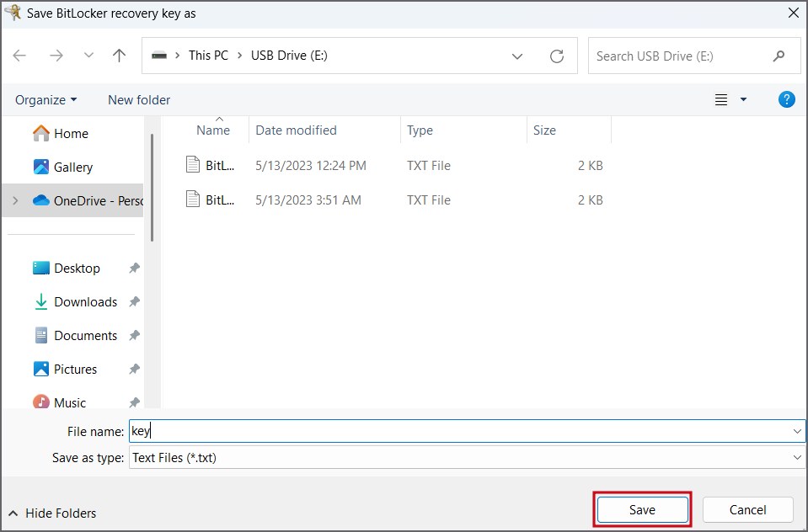Click the navigation pane scrollbar
This screenshot has height=532, width=808.
(152, 188)
